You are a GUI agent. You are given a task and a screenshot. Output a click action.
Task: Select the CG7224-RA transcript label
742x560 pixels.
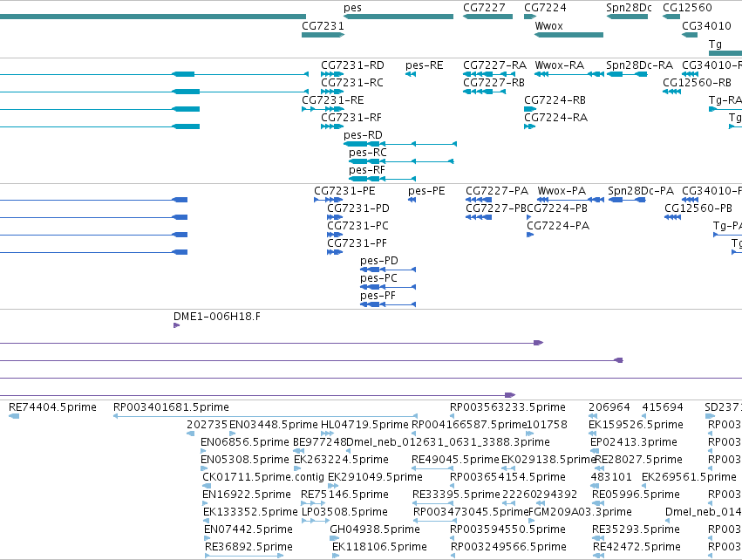(x=556, y=118)
